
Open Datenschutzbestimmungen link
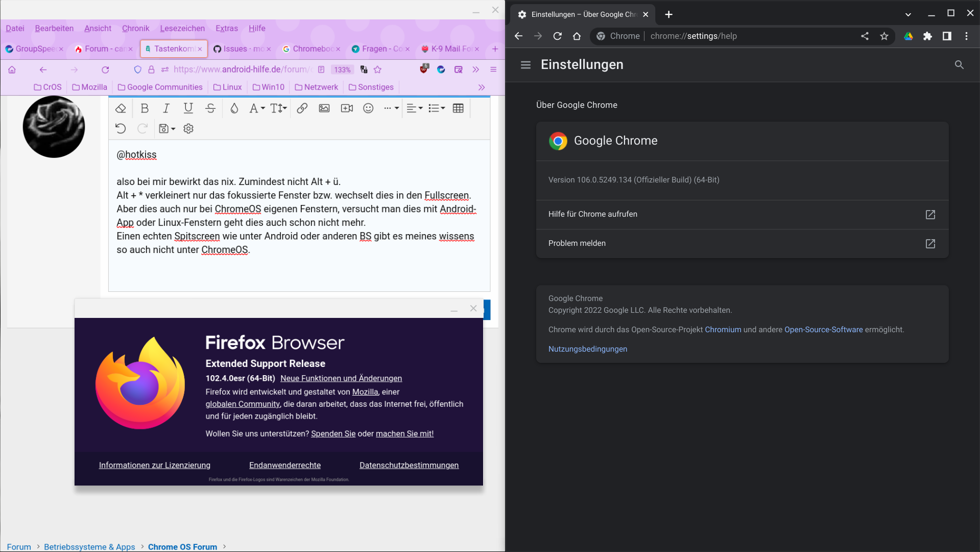pos(409,465)
